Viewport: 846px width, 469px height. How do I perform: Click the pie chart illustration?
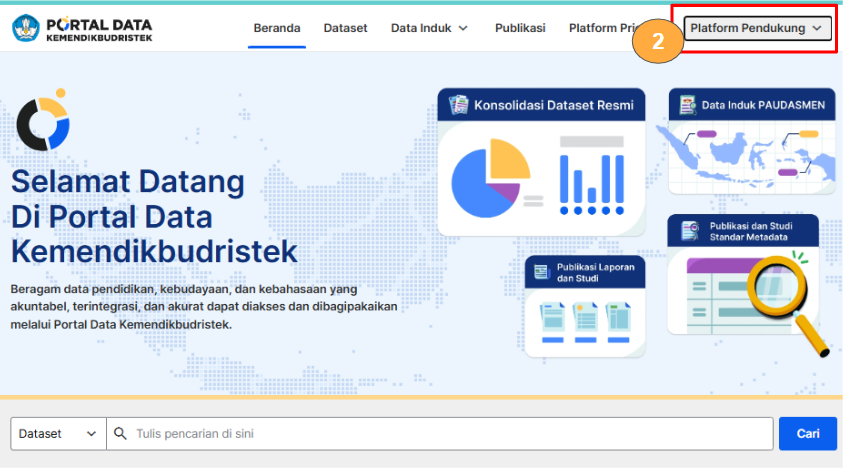[x=490, y=178]
